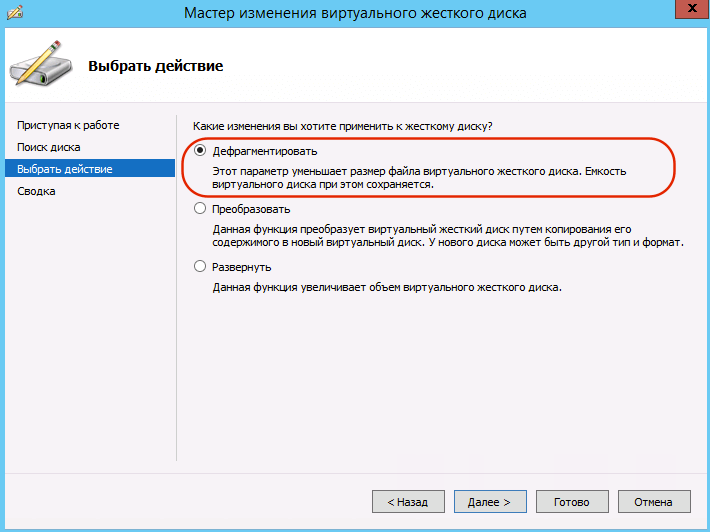
Task: Click the bold Выбрать действие page heading
Action: tap(155, 67)
